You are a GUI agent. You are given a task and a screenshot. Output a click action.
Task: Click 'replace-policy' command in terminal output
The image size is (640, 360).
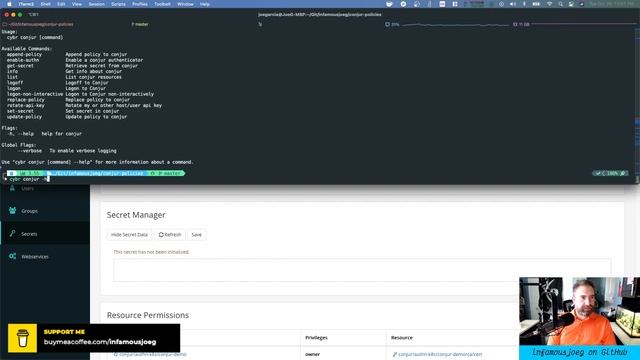click(x=25, y=100)
